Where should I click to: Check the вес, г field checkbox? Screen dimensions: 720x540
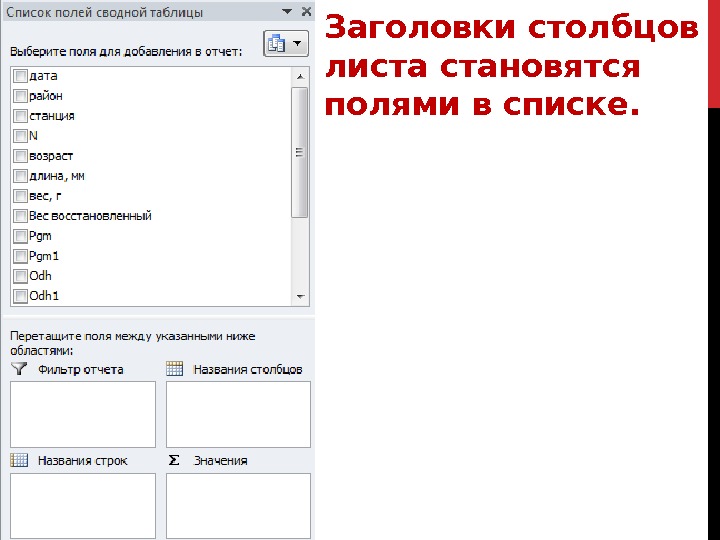click(20, 196)
